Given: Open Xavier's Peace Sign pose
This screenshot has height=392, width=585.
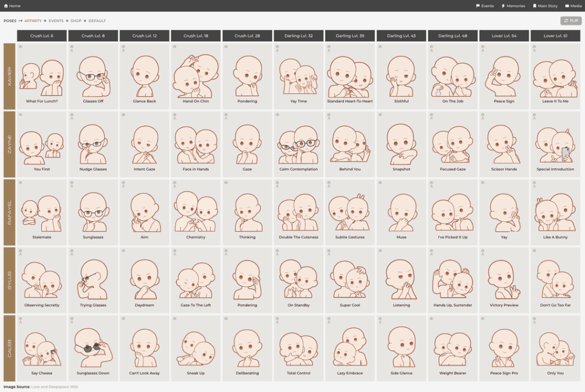Looking at the screenshot, I should pyautogui.click(x=504, y=76).
